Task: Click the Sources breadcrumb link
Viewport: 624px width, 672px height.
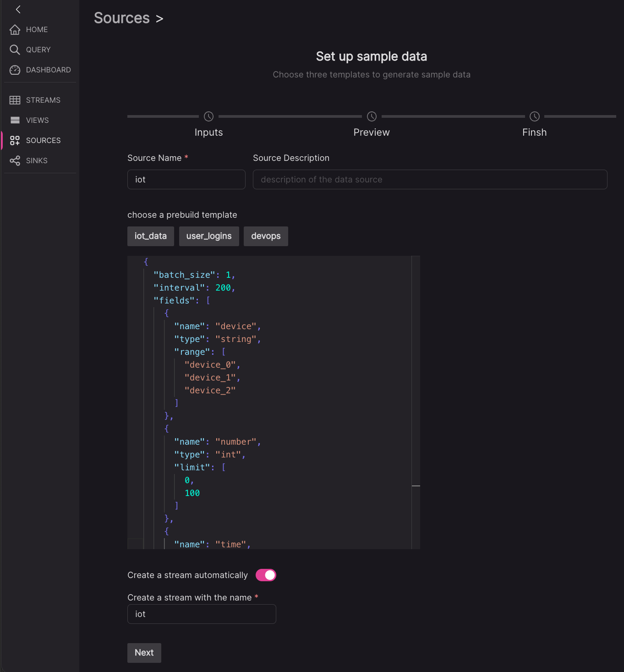Action: [122, 18]
